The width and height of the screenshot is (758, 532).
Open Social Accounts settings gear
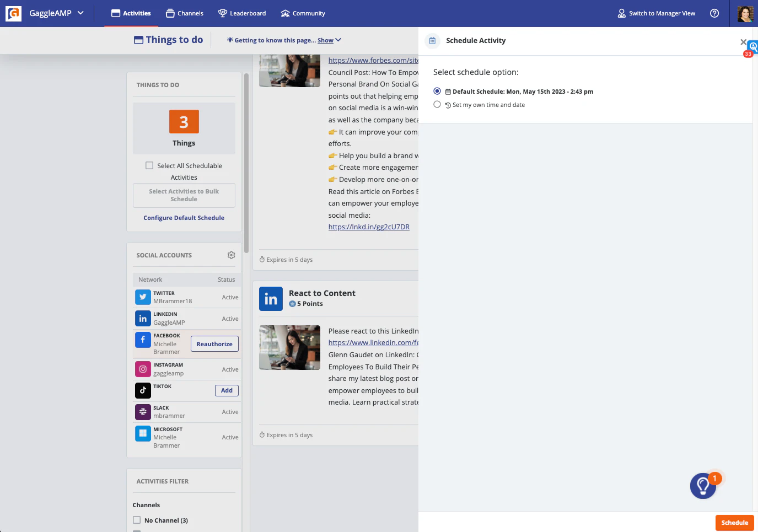[231, 255]
